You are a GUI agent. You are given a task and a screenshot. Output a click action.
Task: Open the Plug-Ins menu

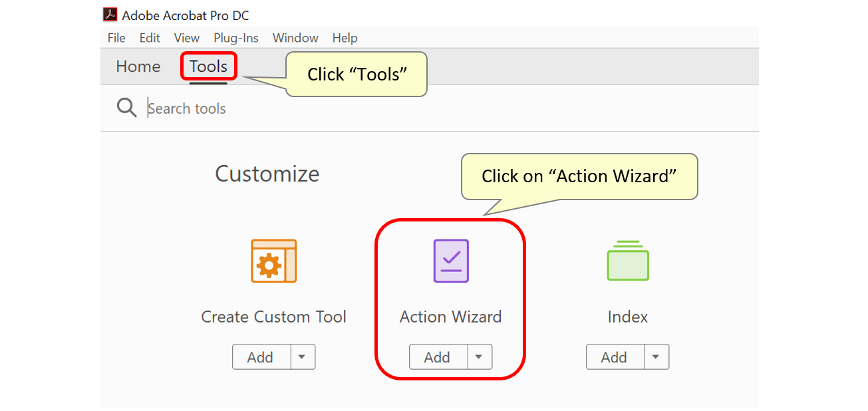(x=235, y=38)
